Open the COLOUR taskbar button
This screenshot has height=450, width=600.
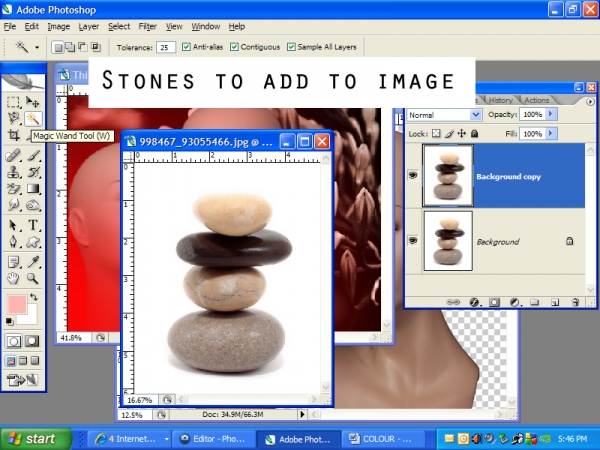tap(383, 439)
